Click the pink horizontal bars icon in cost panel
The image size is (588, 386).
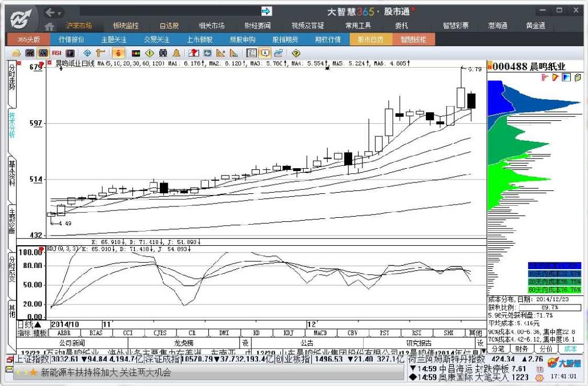(x=545, y=78)
